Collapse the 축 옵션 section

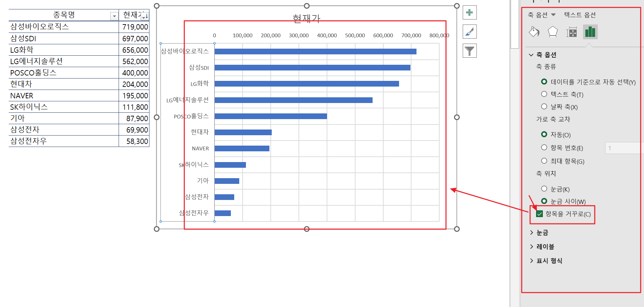pyautogui.click(x=531, y=55)
